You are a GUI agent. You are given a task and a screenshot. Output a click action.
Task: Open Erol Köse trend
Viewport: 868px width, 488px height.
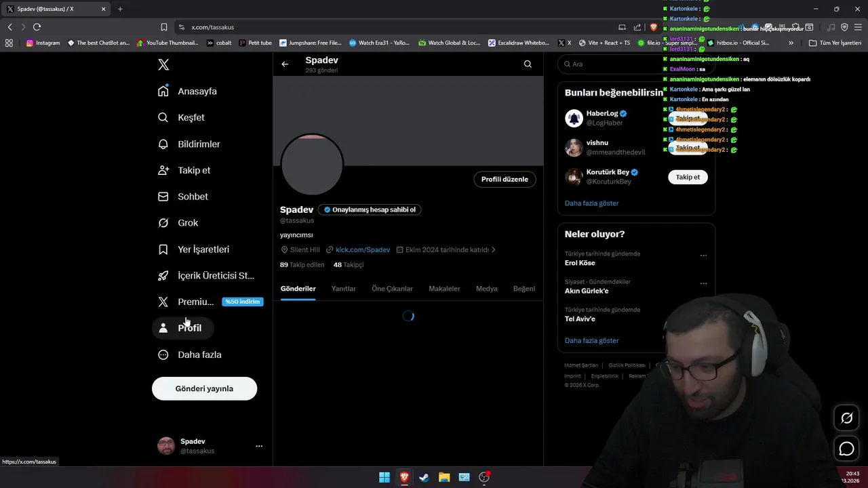tap(580, 263)
